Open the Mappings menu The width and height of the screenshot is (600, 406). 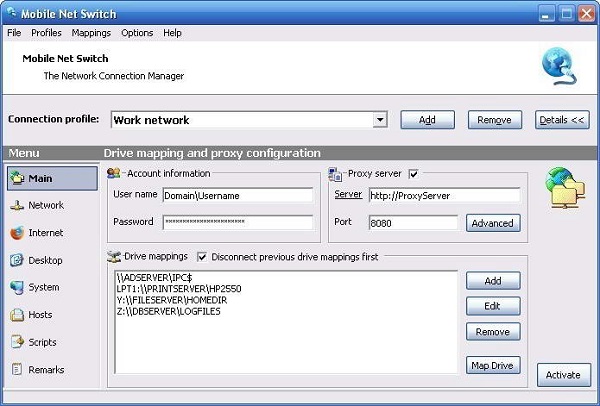tap(91, 33)
